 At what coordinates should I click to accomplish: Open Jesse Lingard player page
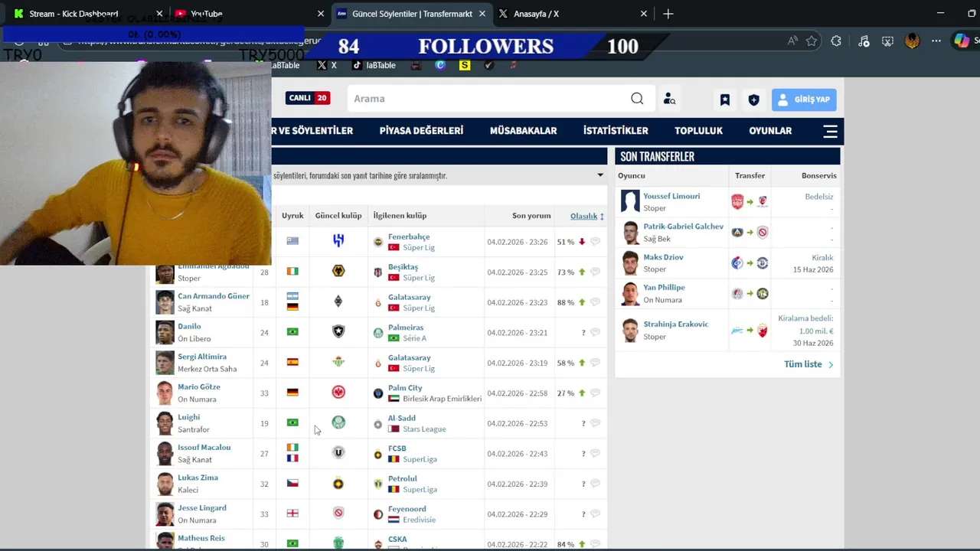202,508
